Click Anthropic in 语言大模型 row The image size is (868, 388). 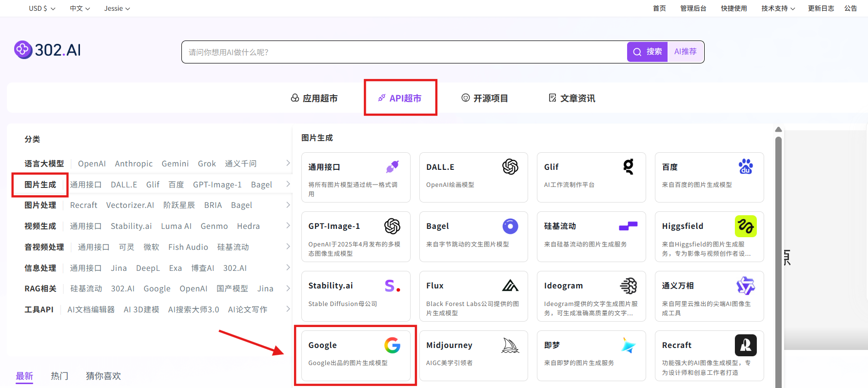click(x=134, y=163)
